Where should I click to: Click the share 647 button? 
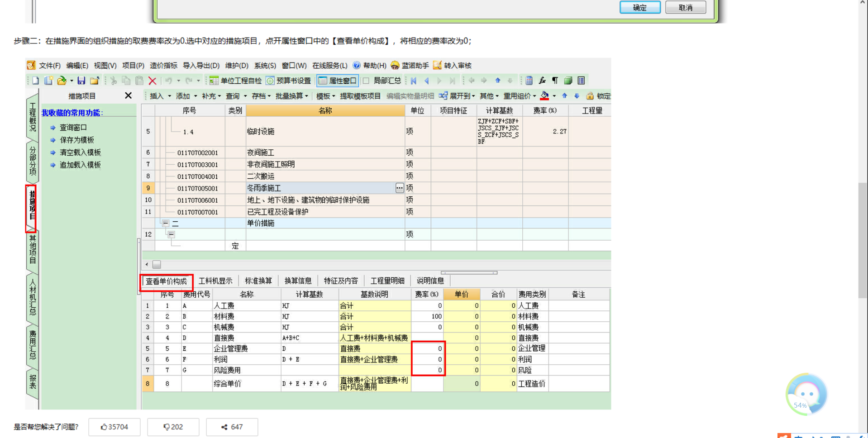click(232, 427)
